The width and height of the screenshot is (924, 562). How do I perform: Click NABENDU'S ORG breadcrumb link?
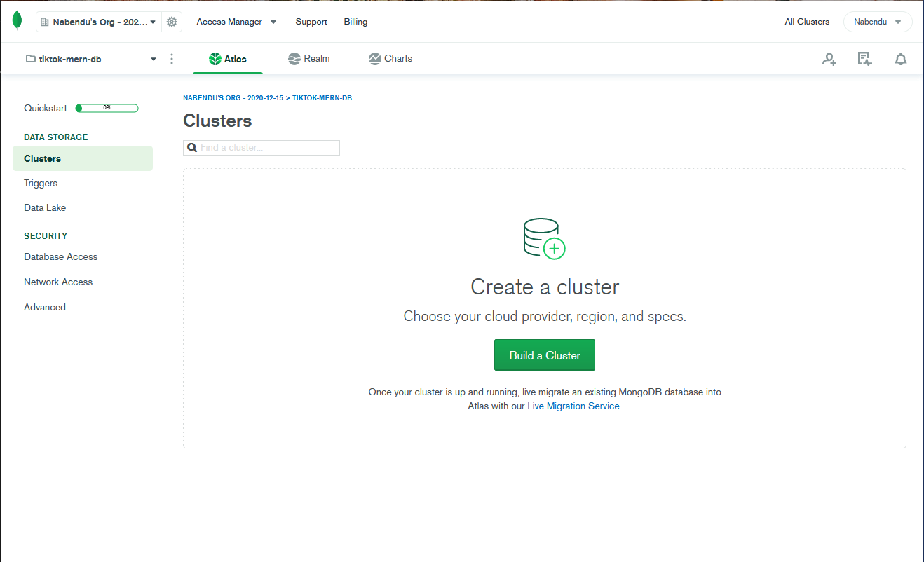(233, 98)
